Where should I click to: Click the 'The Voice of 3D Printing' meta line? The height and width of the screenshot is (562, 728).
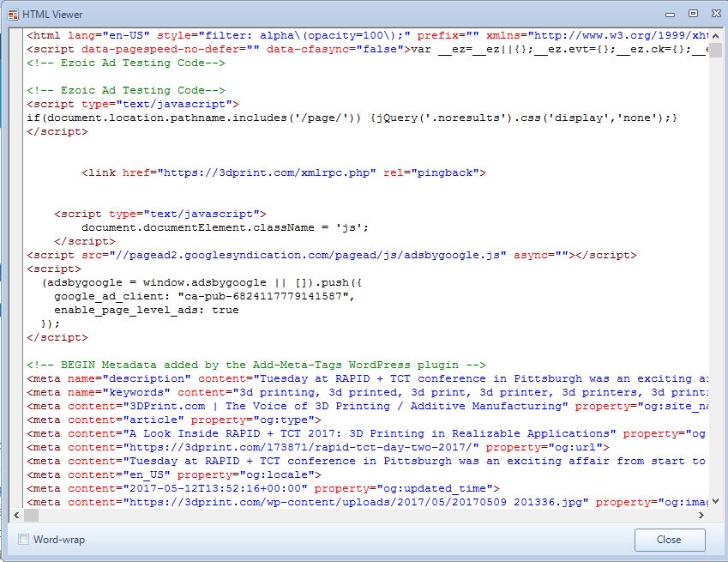click(367, 406)
